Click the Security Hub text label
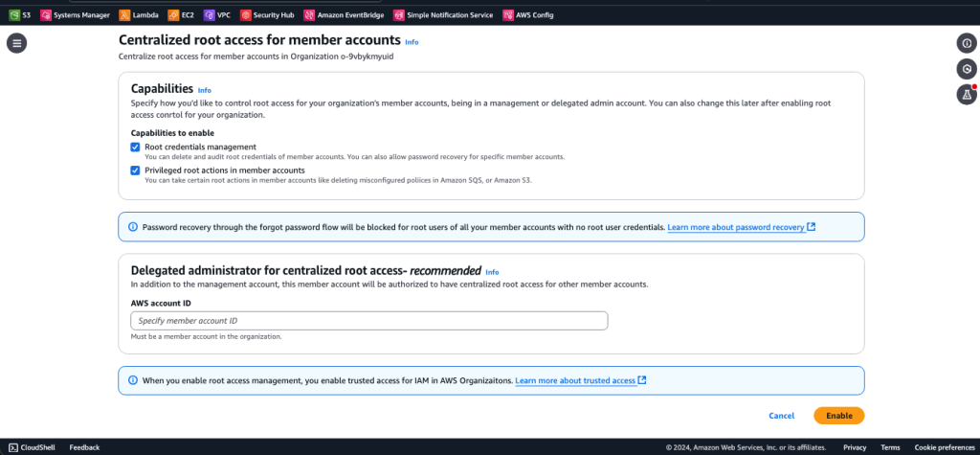980x455 pixels. point(274,15)
